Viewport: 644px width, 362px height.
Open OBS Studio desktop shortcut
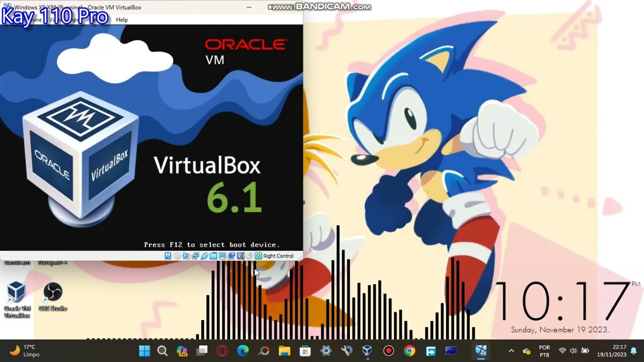coord(53,297)
